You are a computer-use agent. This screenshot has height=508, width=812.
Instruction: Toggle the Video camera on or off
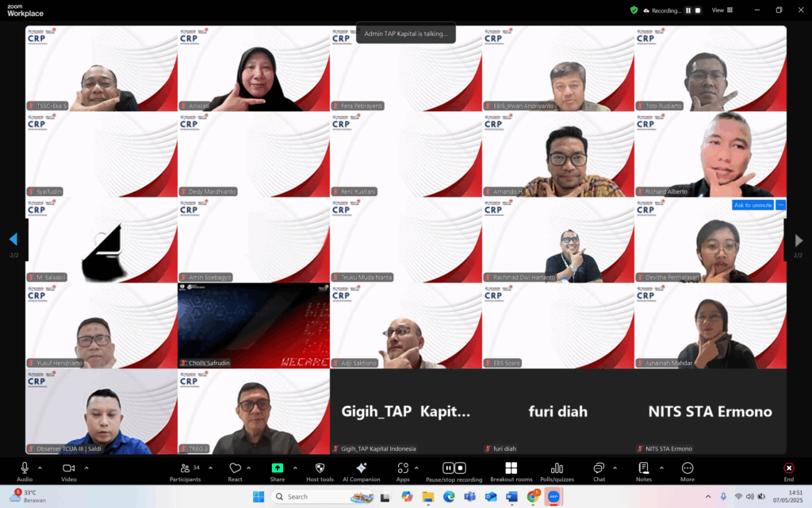[x=69, y=471]
